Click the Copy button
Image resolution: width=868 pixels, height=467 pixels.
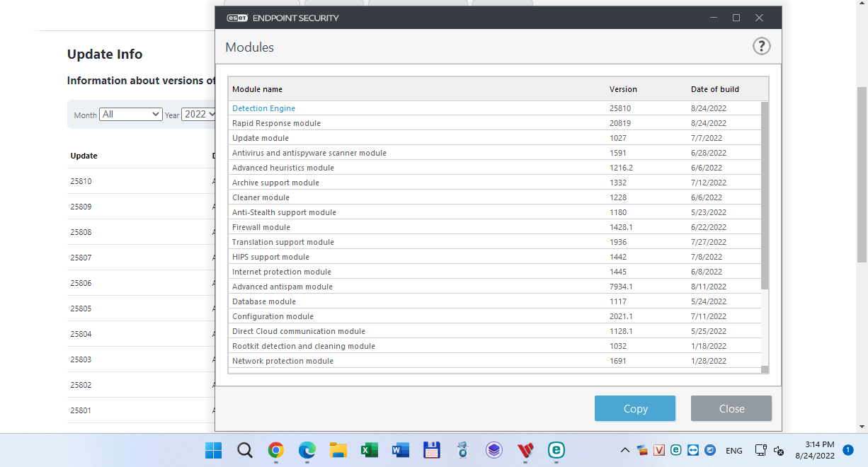[x=635, y=408]
